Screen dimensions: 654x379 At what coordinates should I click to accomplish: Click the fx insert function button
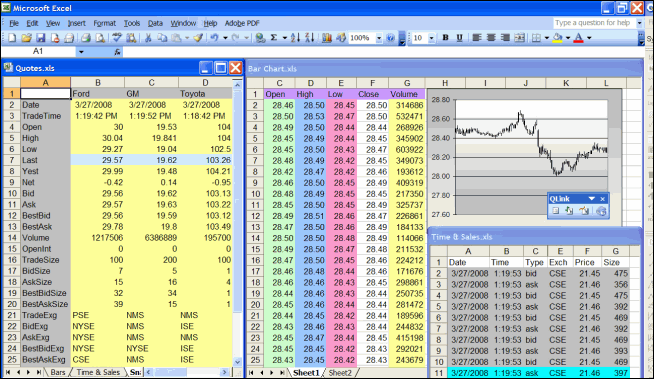[x=117, y=52]
